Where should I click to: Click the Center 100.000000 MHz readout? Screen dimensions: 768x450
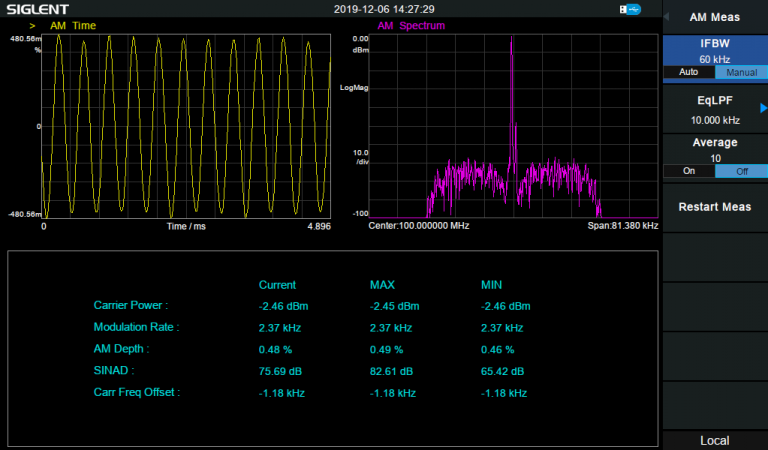(418, 226)
